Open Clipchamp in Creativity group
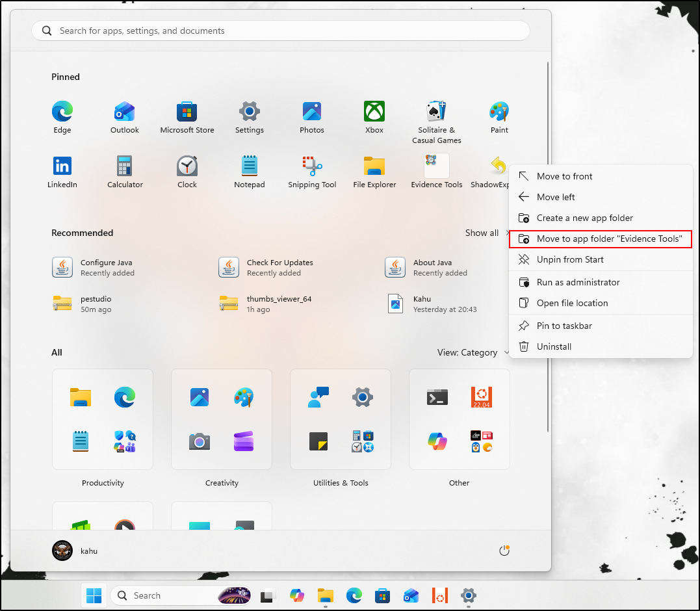The height and width of the screenshot is (611, 700). pos(244,441)
